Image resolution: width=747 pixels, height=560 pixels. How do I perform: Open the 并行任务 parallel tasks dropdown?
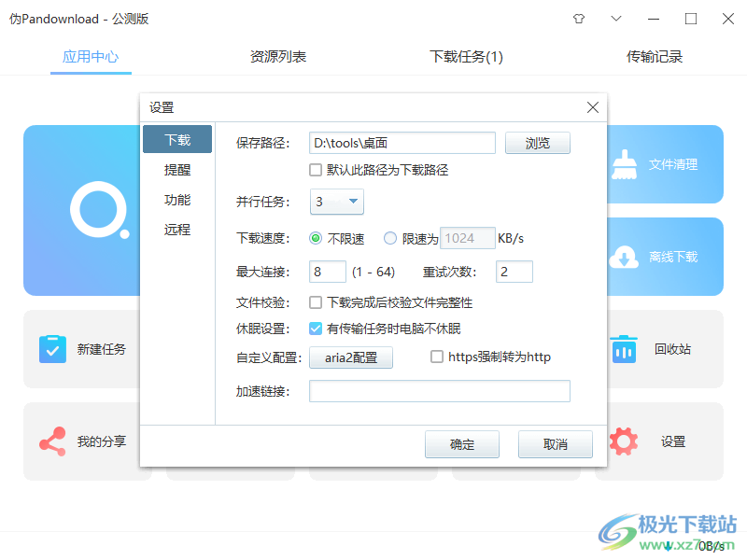pyautogui.click(x=336, y=203)
